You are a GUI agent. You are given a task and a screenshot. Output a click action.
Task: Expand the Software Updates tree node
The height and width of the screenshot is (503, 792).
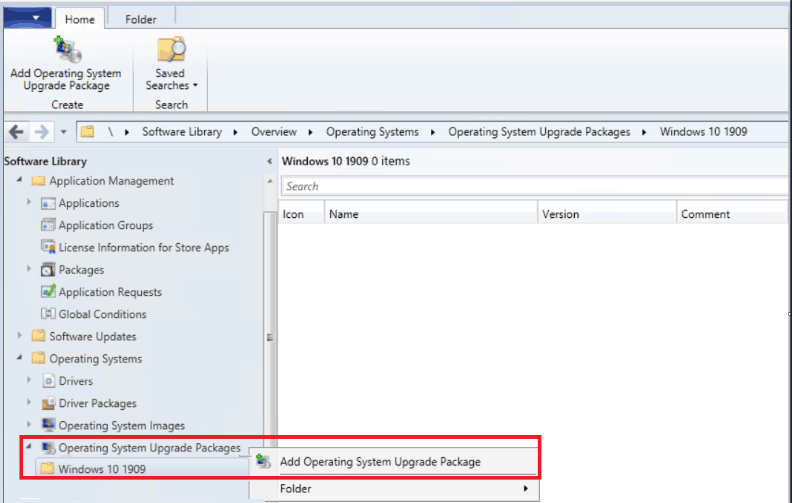[x=19, y=335]
